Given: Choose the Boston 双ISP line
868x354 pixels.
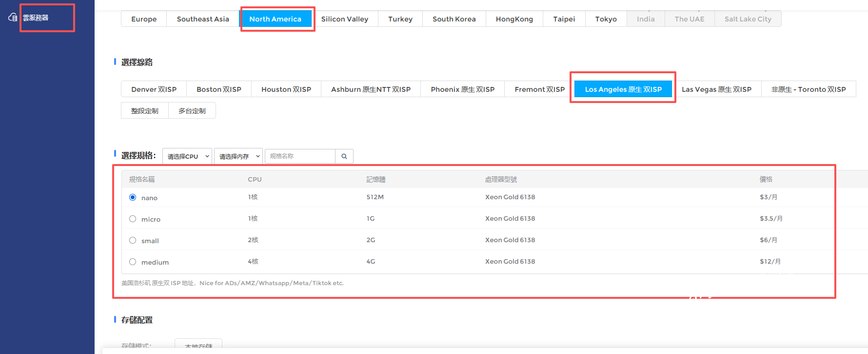Looking at the screenshot, I should (x=219, y=89).
